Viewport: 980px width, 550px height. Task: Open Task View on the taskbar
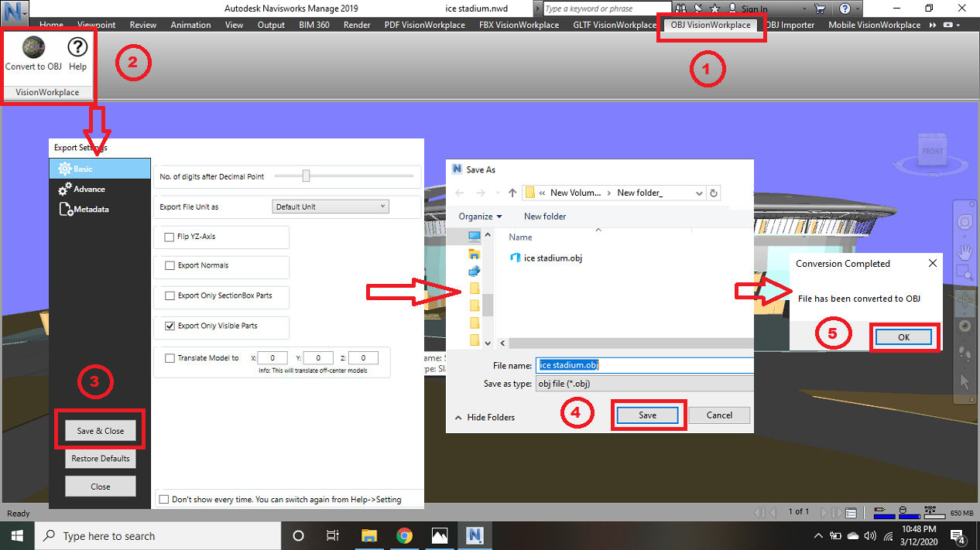(x=333, y=535)
